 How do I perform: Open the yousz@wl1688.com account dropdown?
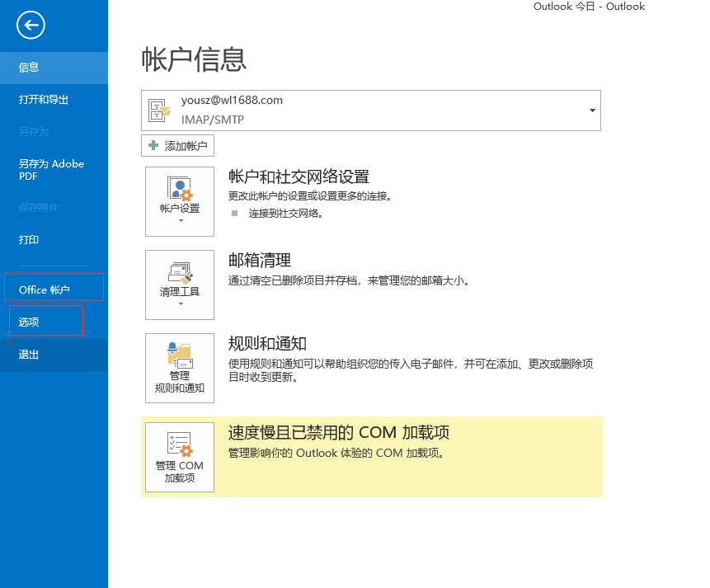click(371, 111)
